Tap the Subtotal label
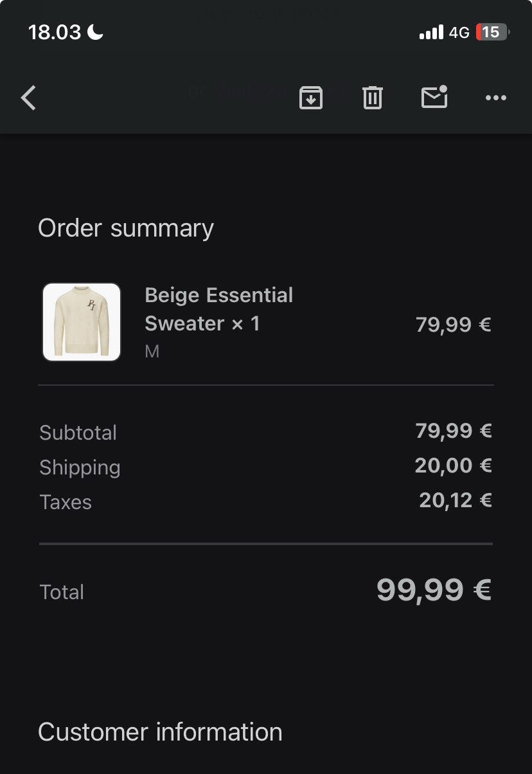This screenshot has height=774, width=532. click(x=78, y=433)
